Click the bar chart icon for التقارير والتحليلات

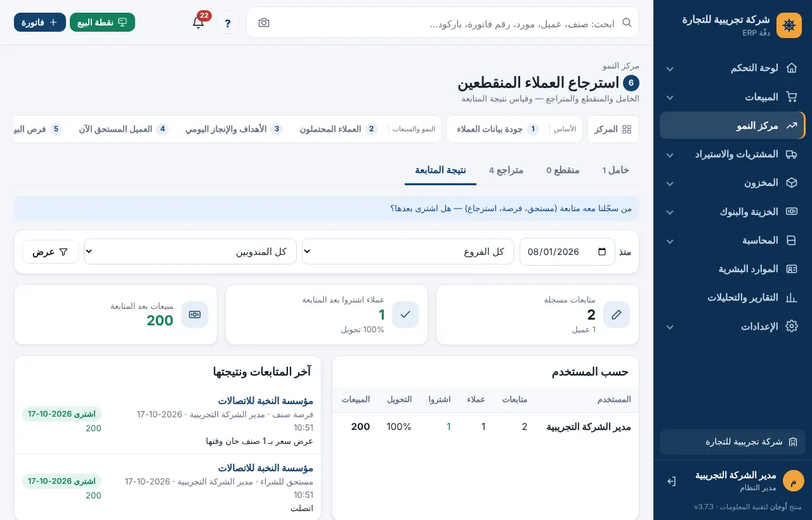click(792, 297)
